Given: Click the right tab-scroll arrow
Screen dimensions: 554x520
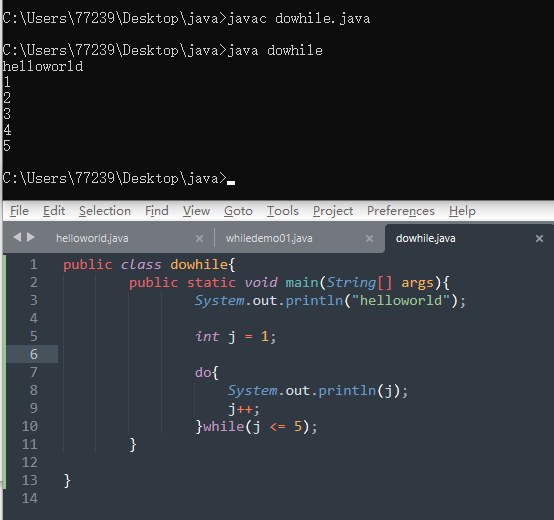Looking at the screenshot, I should click(x=31, y=237).
